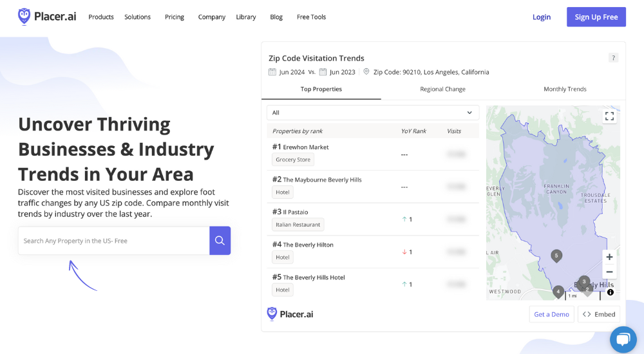
Task: Switch to the Regional Change tab
Action: pos(443,89)
